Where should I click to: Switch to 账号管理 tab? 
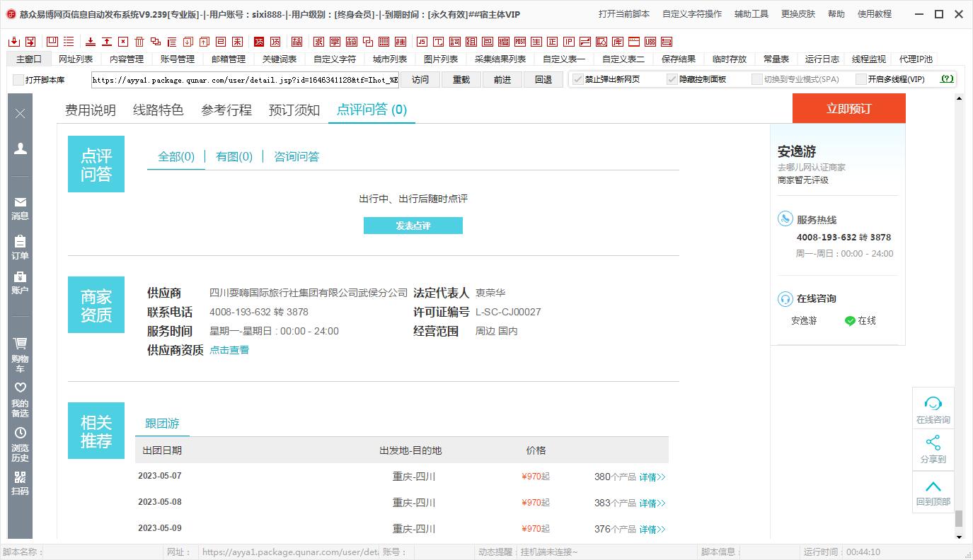coord(178,59)
